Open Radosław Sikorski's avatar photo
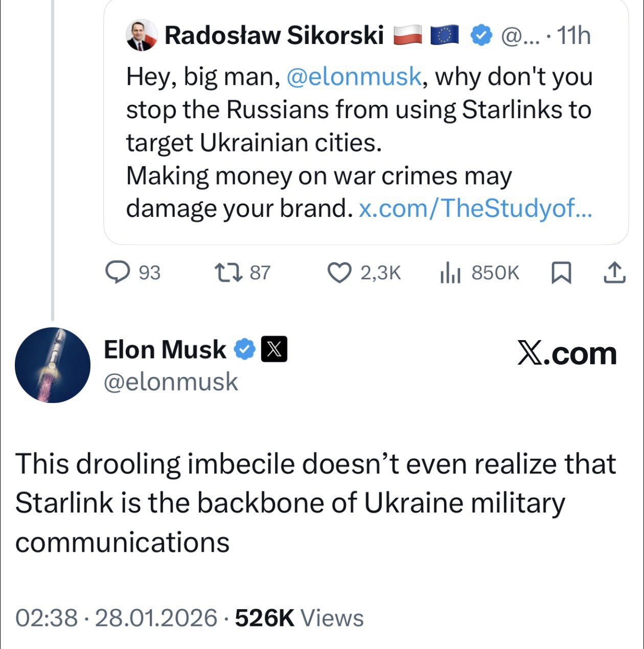 142,36
